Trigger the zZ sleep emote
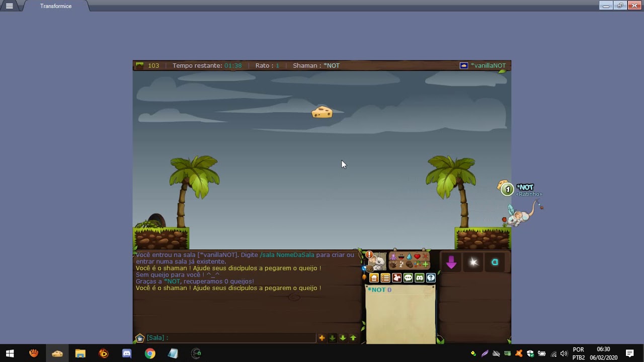This screenshot has width=644, height=362. (x=401, y=264)
